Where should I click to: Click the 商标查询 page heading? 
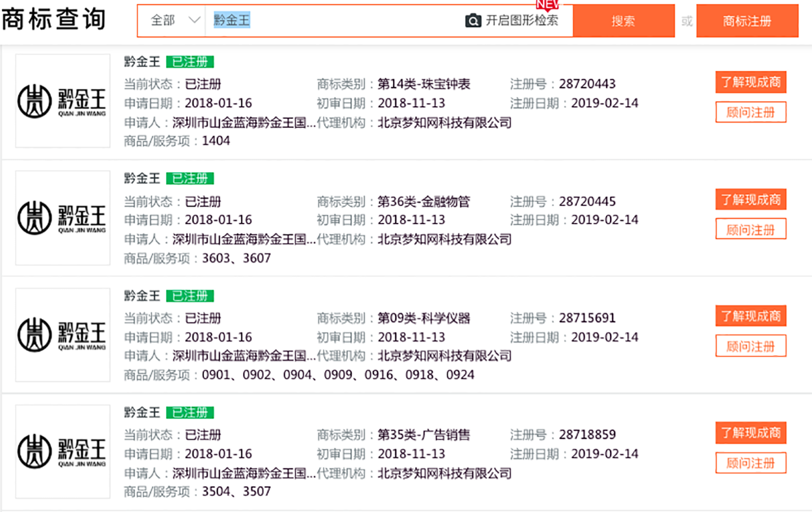[x=53, y=19]
